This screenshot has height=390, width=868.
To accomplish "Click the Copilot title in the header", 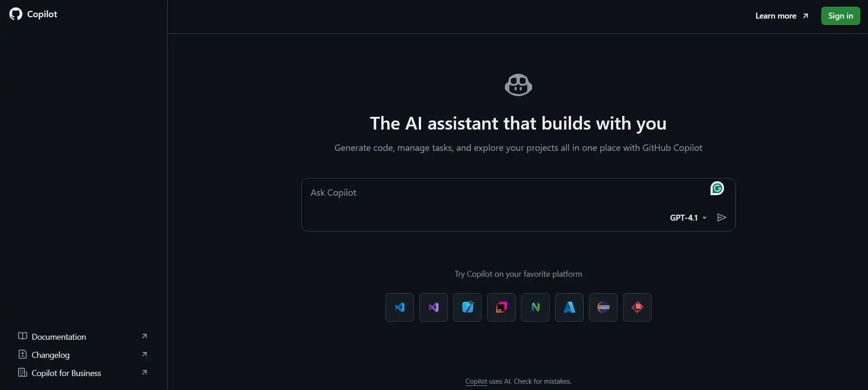I will click(42, 14).
